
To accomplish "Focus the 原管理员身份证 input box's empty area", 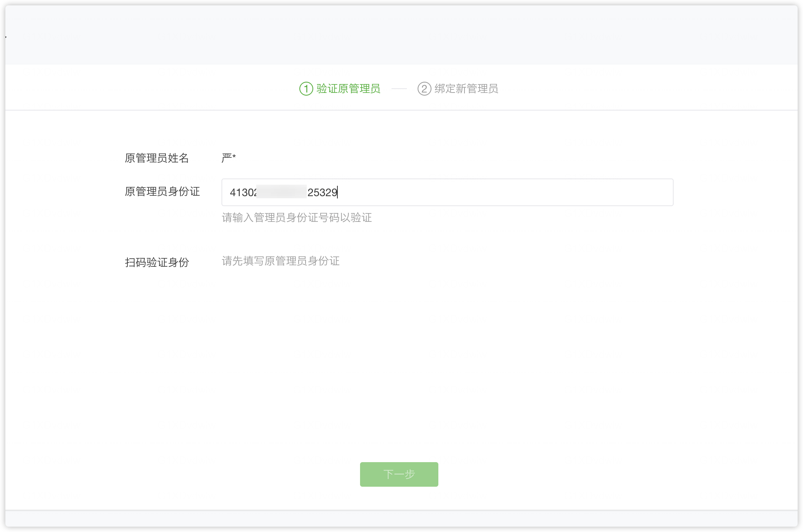I will point(499,192).
